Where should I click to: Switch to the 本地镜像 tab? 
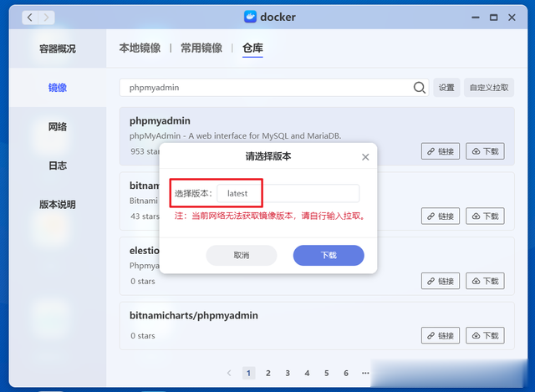(x=140, y=48)
